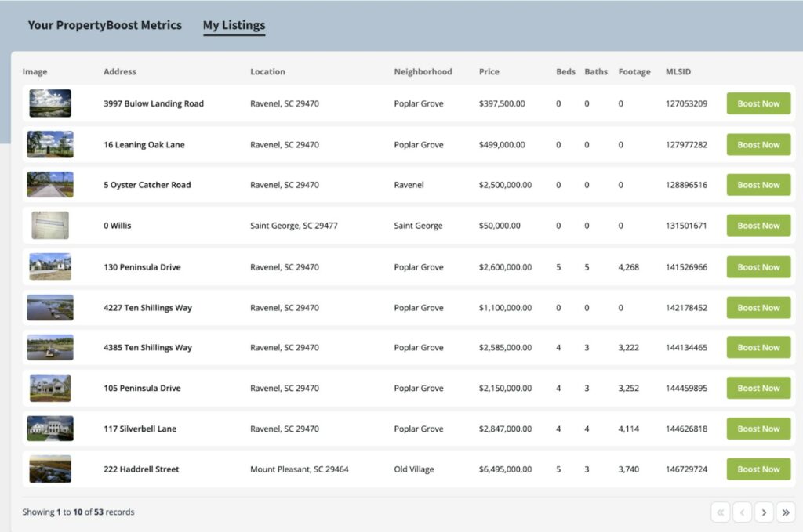Image resolution: width=803 pixels, height=532 pixels.
Task: Open the 130 Peninsula Drive thumbnail image
Action: click(50, 266)
